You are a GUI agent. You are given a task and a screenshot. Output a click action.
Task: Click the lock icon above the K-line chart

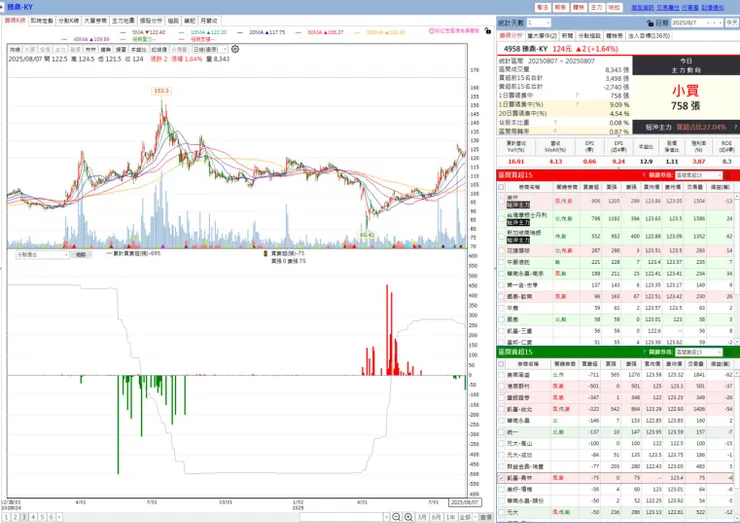[488, 31]
